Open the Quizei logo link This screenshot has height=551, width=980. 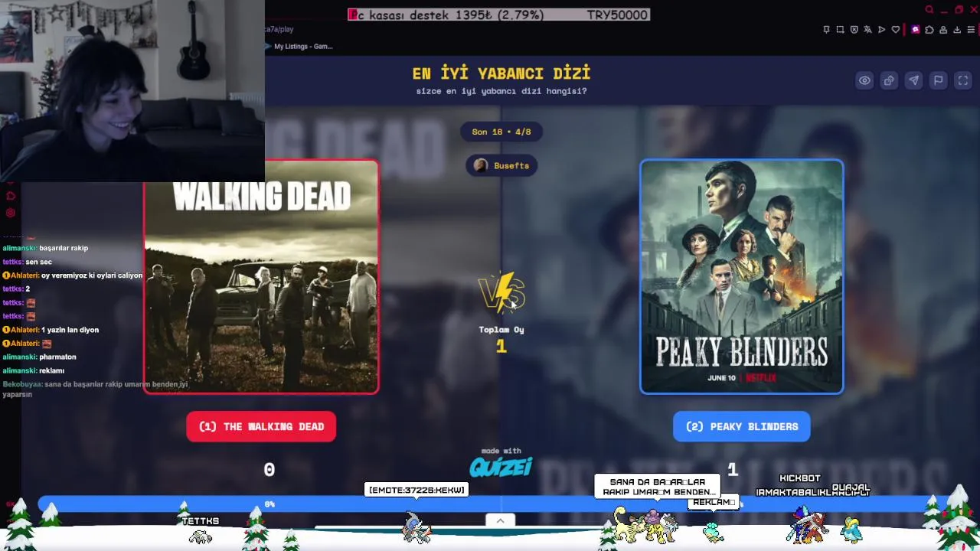(501, 467)
